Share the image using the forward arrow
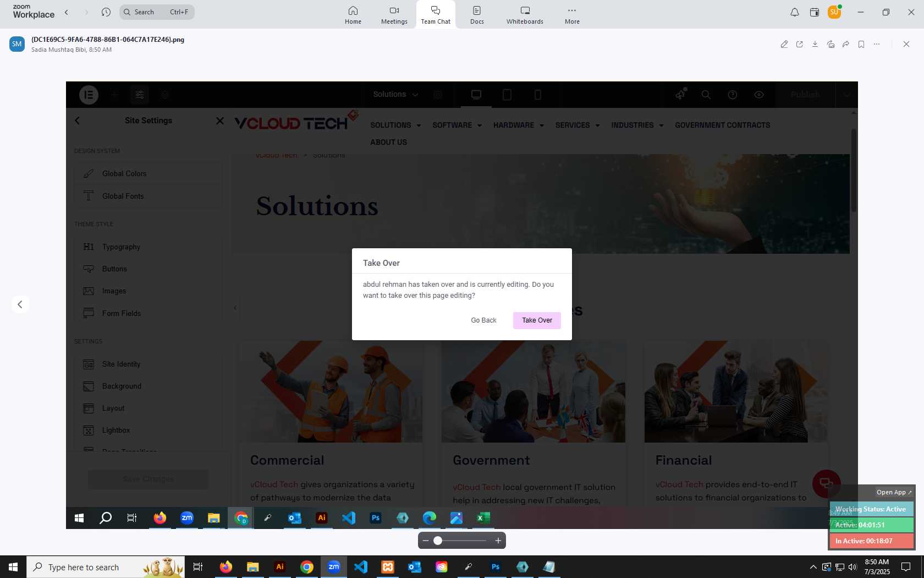This screenshot has width=924, height=578. [x=846, y=44]
